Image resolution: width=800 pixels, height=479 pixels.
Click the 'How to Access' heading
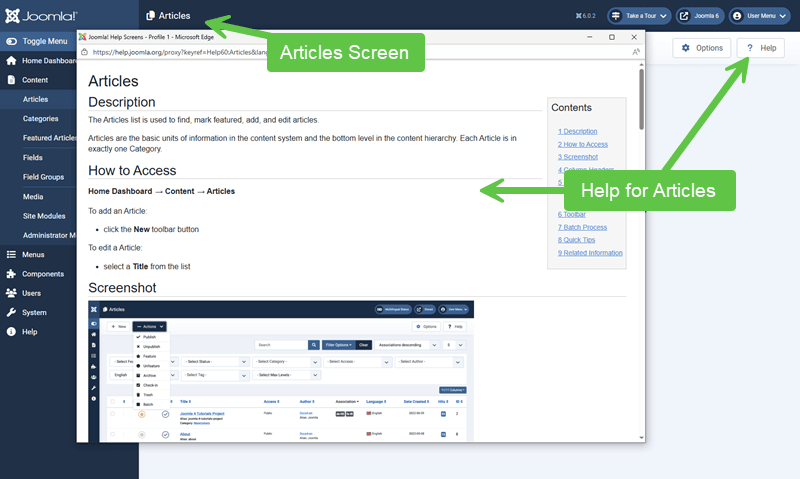click(132, 170)
